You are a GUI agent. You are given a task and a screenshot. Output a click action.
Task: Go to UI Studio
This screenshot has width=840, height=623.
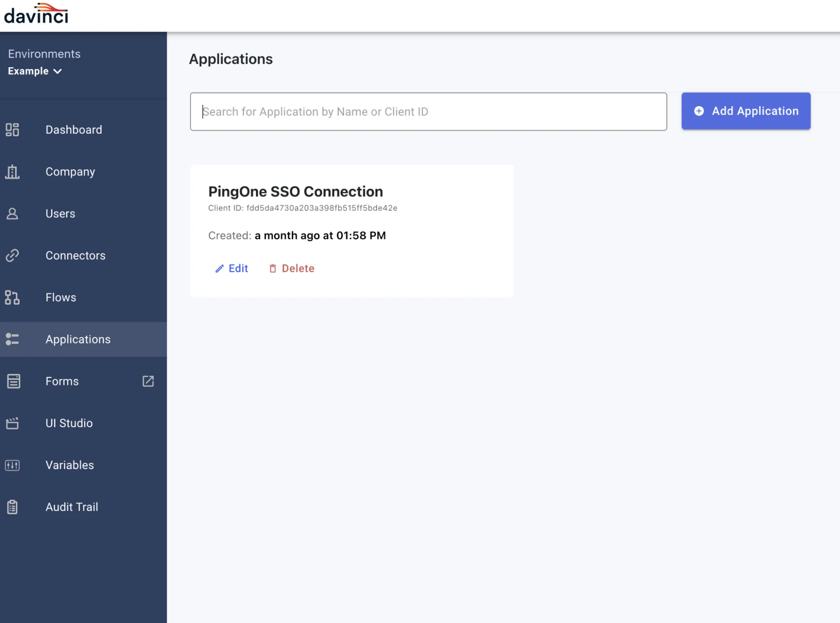point(83,423)
